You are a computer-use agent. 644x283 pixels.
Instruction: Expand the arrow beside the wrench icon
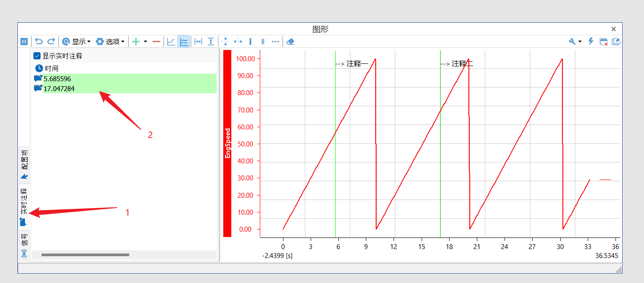[580, 42]
